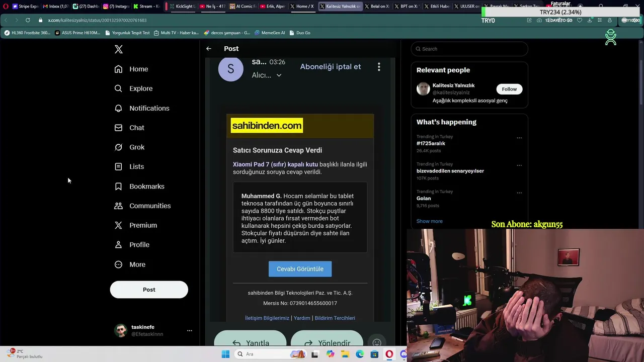
Task: Open Profile from the sidebar
Action: pyautogui.click(x=132, y=245)
